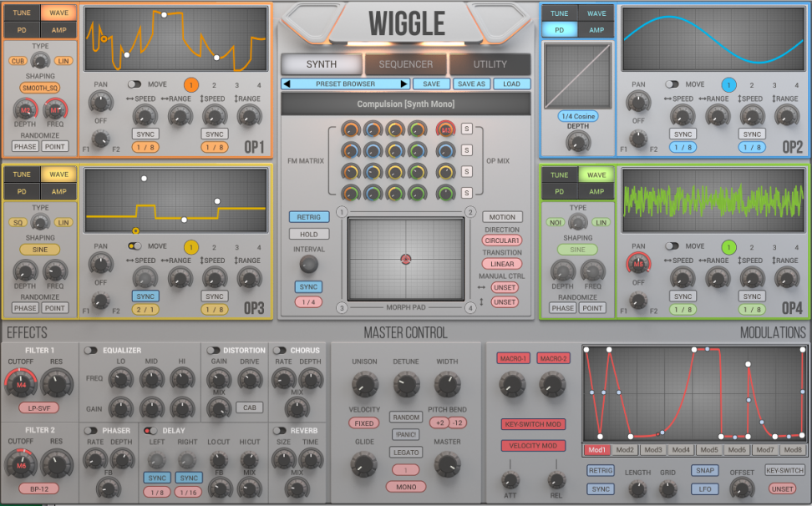Screen dimensions: 812x506
Task: Click the previous preset arrow in Preset Browser
Action: pyautogui.click(x=287, y=84)
